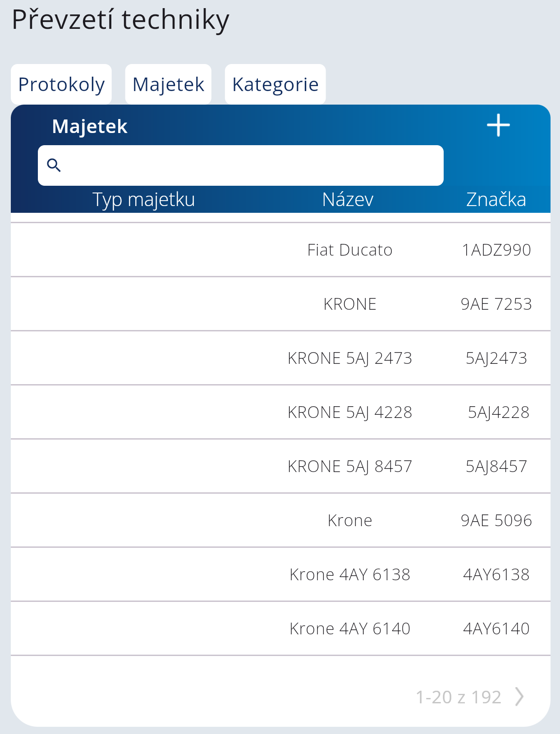Screen dimensions: 560x734
Task: Sort by Značka column header
Action: [x=496, y=199]
